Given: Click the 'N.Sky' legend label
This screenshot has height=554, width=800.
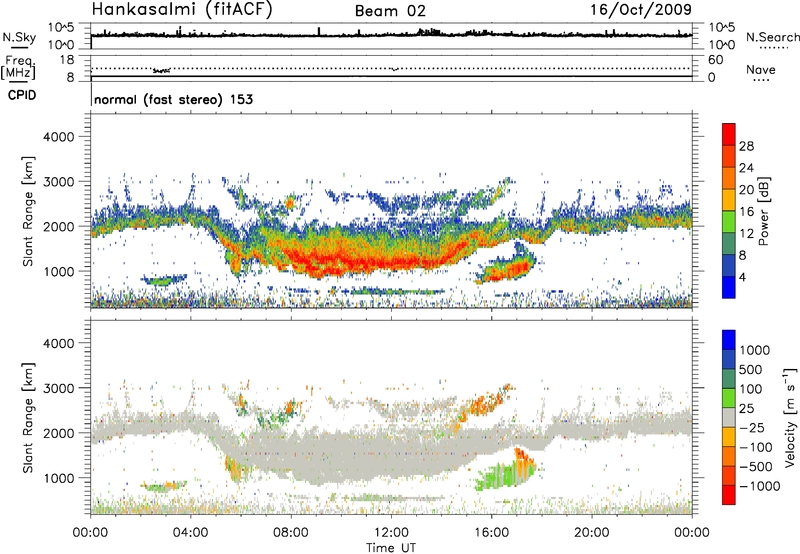Looking at the screenshot, I should tap(19, 37).
